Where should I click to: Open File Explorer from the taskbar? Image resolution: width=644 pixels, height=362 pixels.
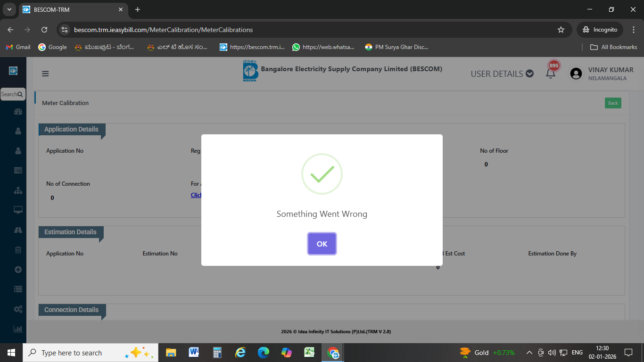[171, 353]
